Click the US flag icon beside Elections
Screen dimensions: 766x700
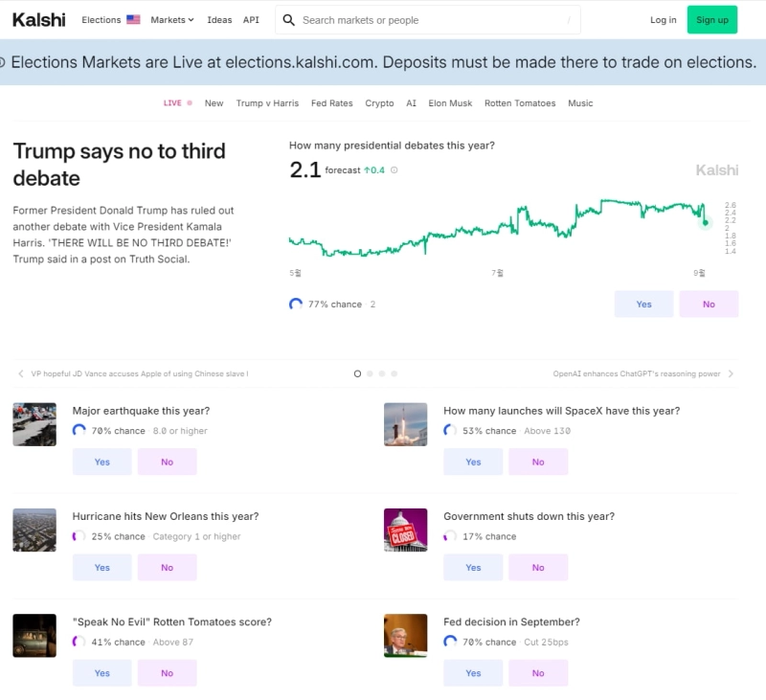[x=133, y=20]
